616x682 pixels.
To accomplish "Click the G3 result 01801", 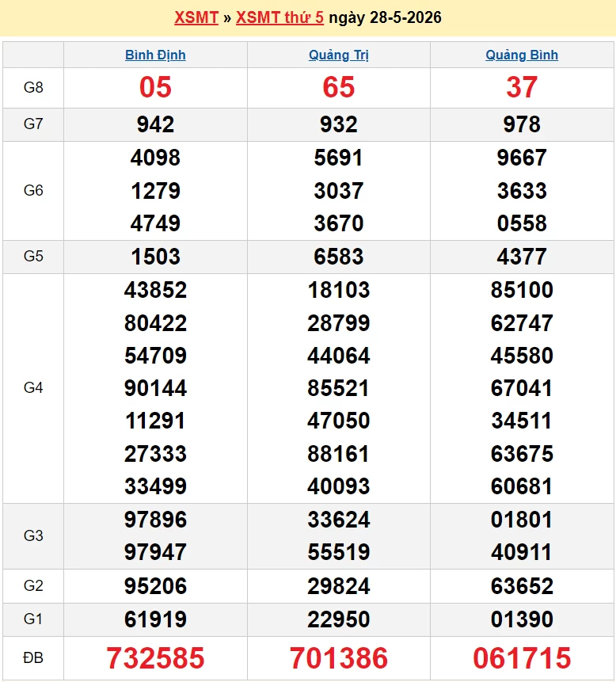I will pyautogui.click(x=522, y=520).
